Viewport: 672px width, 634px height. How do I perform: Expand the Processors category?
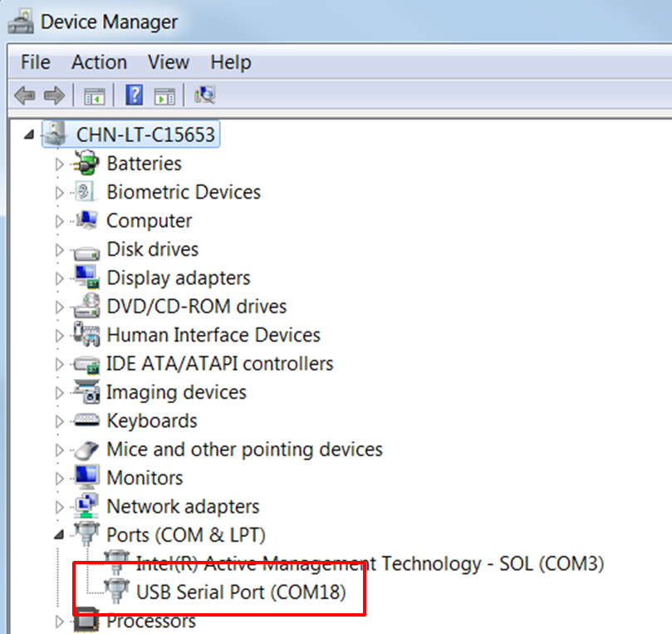point(58,621)
